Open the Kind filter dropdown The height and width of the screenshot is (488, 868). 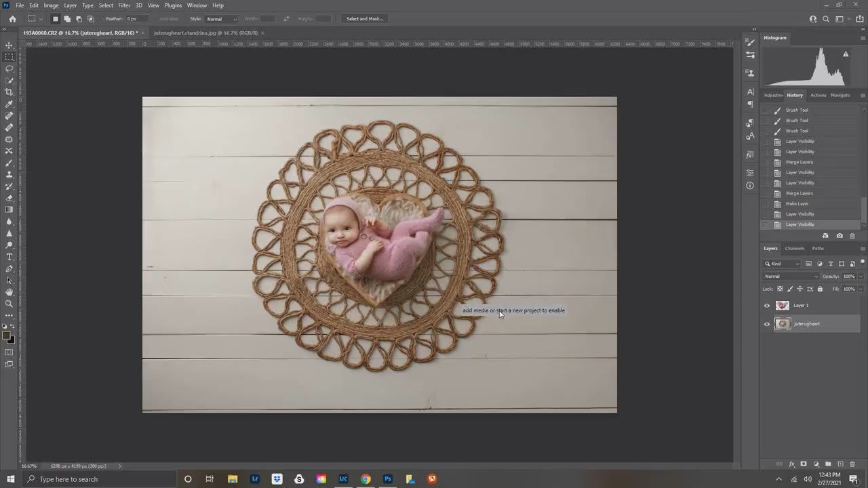797,264
